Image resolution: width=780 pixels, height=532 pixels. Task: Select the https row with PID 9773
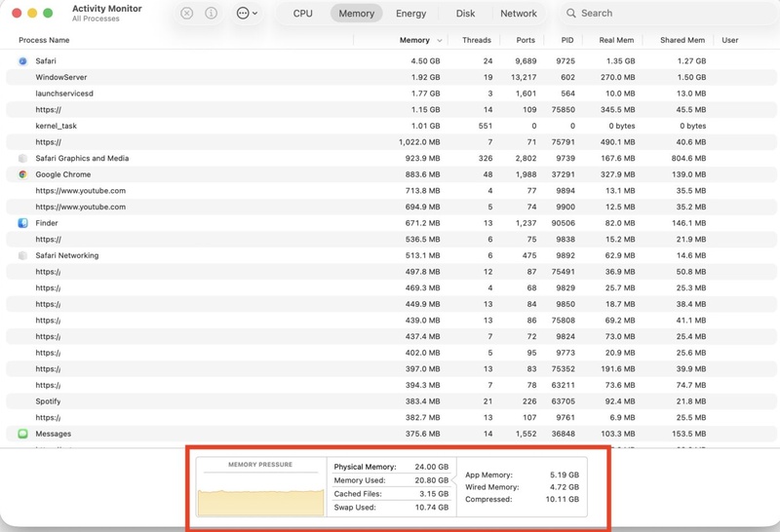click(x=391, y=353)
